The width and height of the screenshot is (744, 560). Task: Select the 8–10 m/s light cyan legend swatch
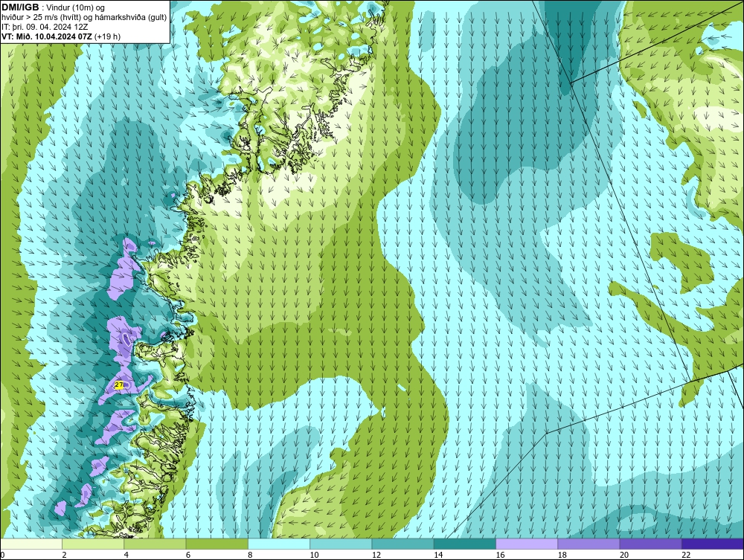pos(279,544)
